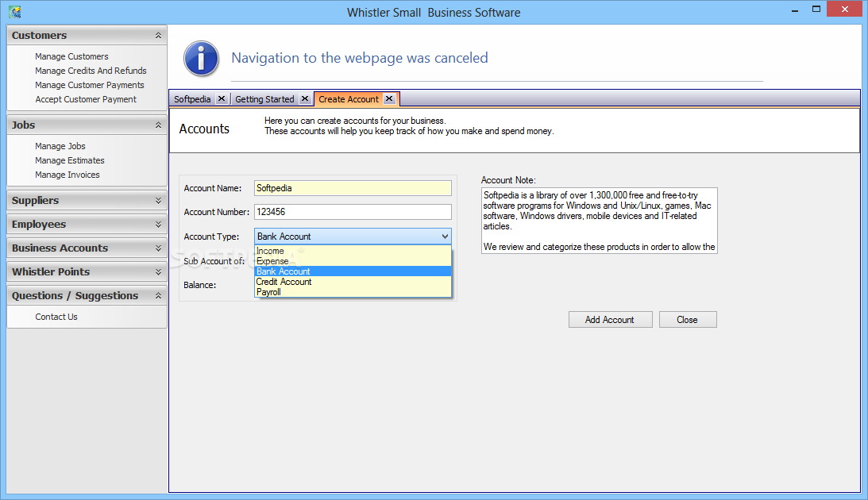Switch to the Softpedia tab
The height and width of the screenshot is (500, 868).
tap(192, 99)
